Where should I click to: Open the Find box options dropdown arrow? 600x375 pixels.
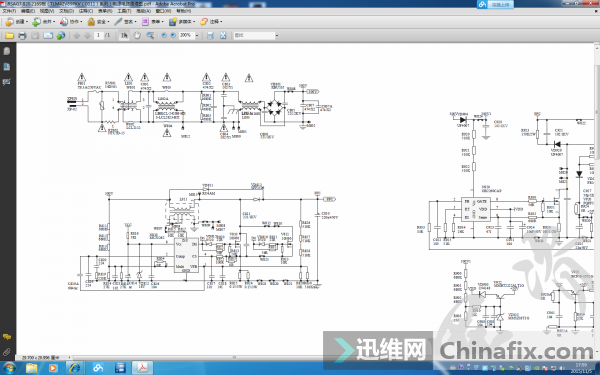click(x=277, y=36)
